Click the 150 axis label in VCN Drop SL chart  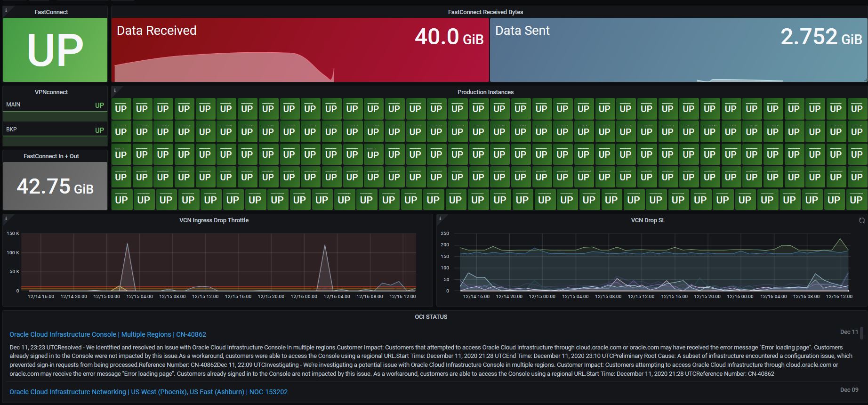[x=445, y=257]
